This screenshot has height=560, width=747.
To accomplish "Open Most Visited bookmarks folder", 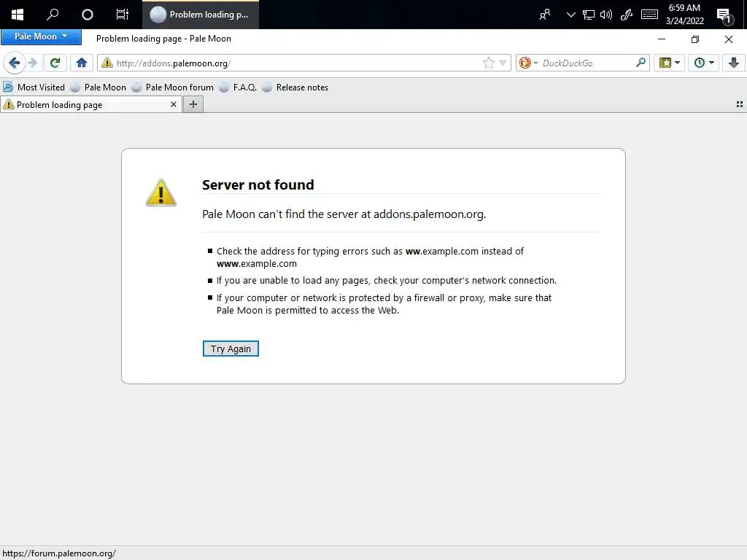I will (34, 87).
